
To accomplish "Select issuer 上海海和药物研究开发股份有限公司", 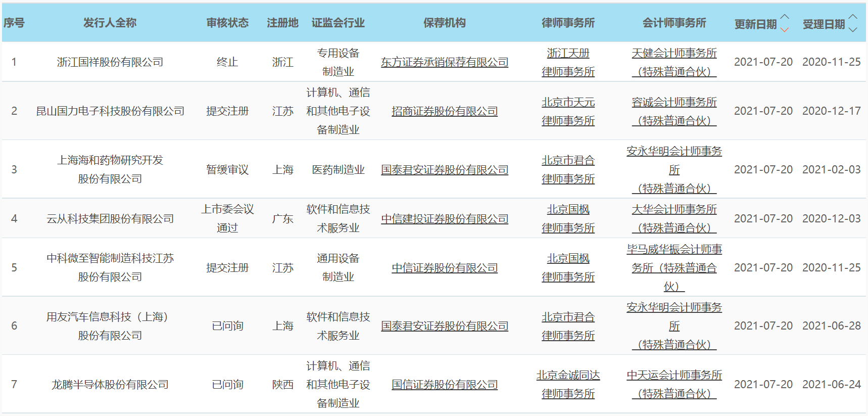I will coord(110,170).
